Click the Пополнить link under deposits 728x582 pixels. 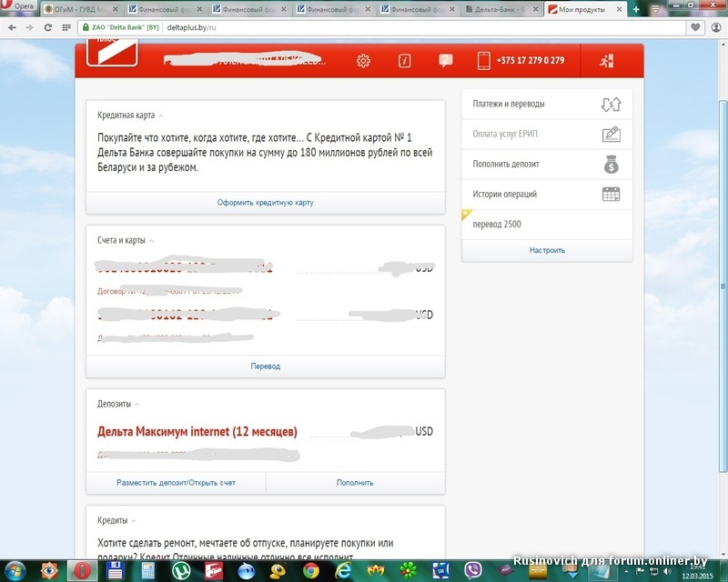[x=355, y=483]
